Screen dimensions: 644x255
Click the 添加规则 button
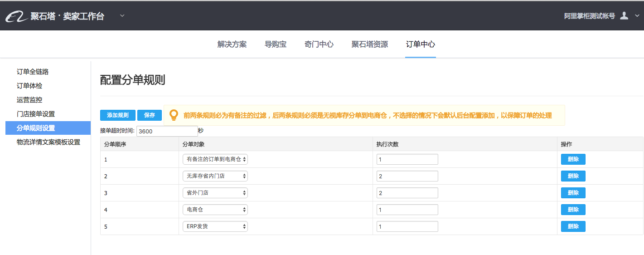point(118,115)
